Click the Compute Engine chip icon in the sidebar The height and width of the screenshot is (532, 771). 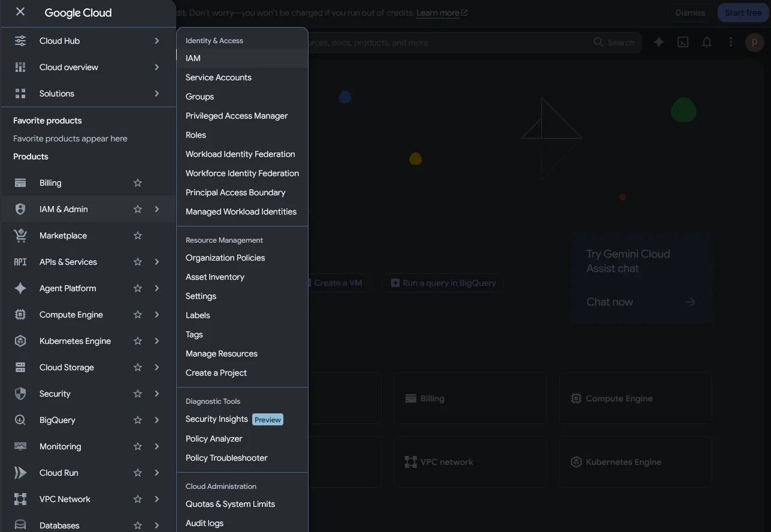click(20, 315)
